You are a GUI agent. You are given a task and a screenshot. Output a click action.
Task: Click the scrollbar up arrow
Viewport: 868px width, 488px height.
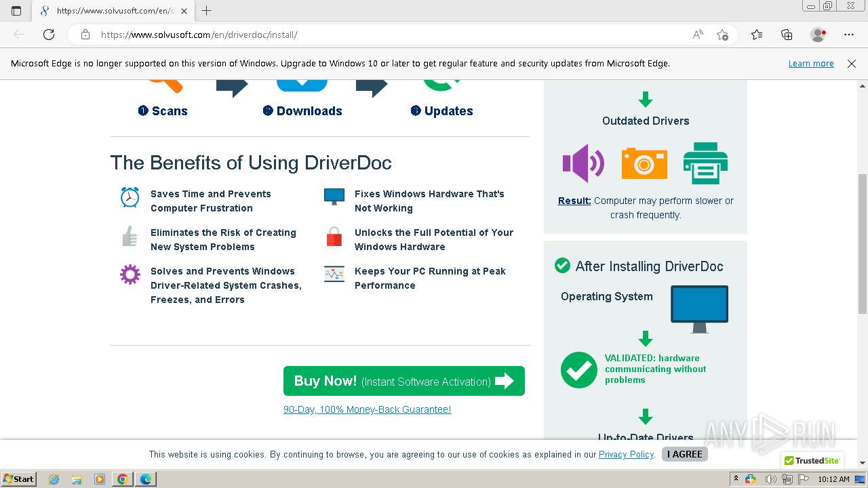point(863,86)
